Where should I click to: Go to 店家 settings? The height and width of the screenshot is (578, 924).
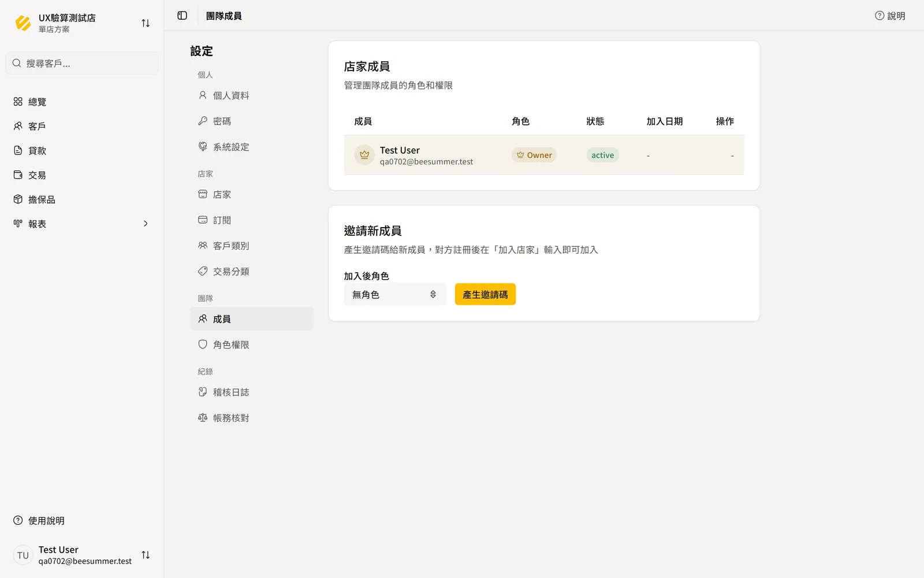pos(252,194)
